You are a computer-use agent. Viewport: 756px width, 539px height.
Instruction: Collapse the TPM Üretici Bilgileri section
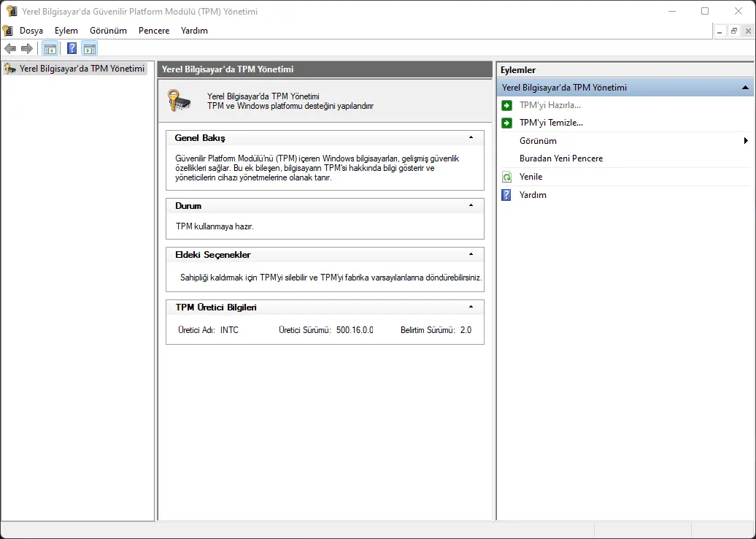pyautogui.click(x=471, y=307)
